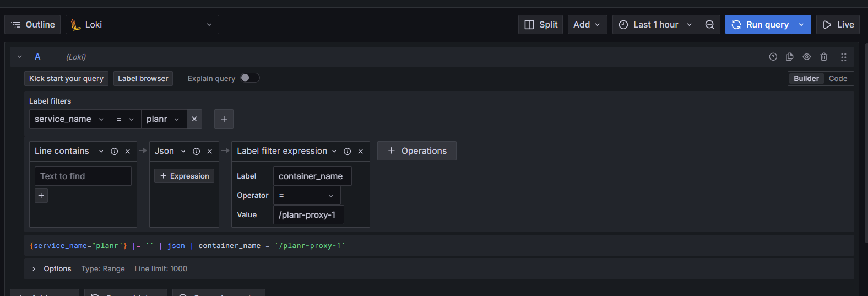The height and width of the screenshot is (296, 868).
Task: Add a new label filter with plus
Action: coord(224,119)
